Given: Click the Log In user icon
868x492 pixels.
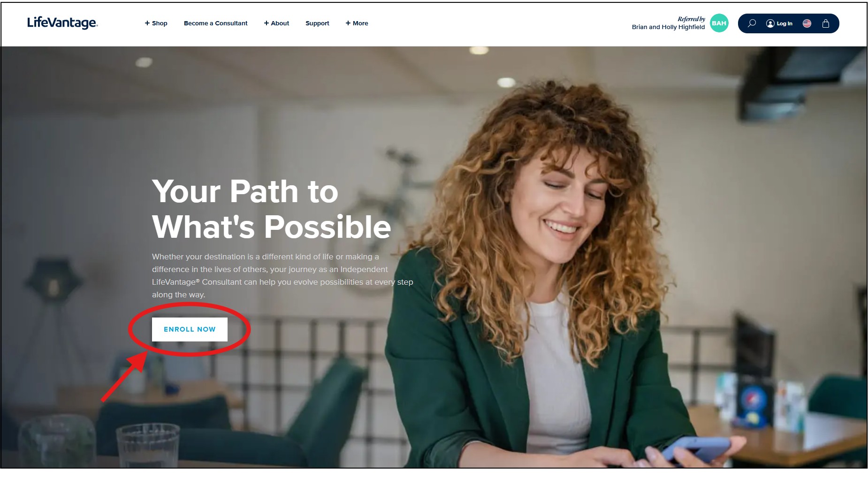Looking at the screenshot, I should click(x=770, y=23).
